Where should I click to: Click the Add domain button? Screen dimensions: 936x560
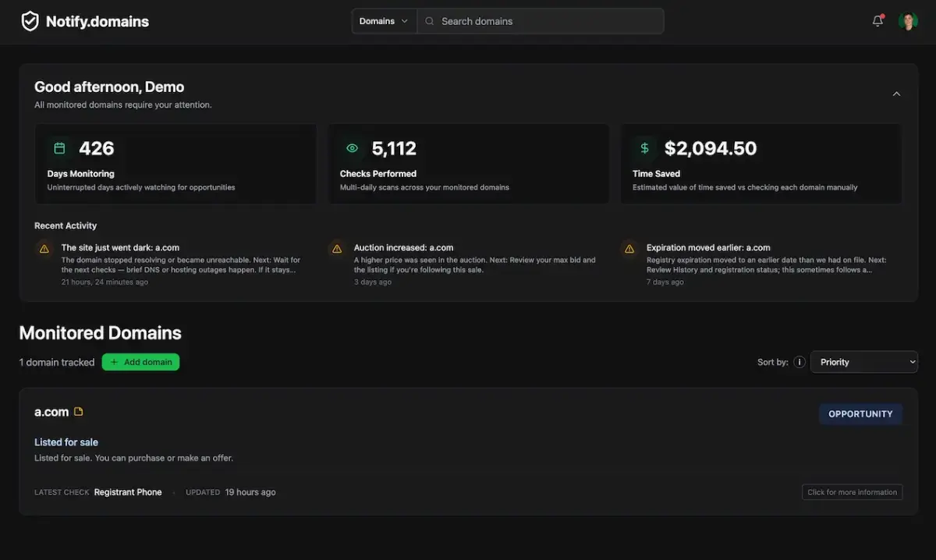pos(140,362)
